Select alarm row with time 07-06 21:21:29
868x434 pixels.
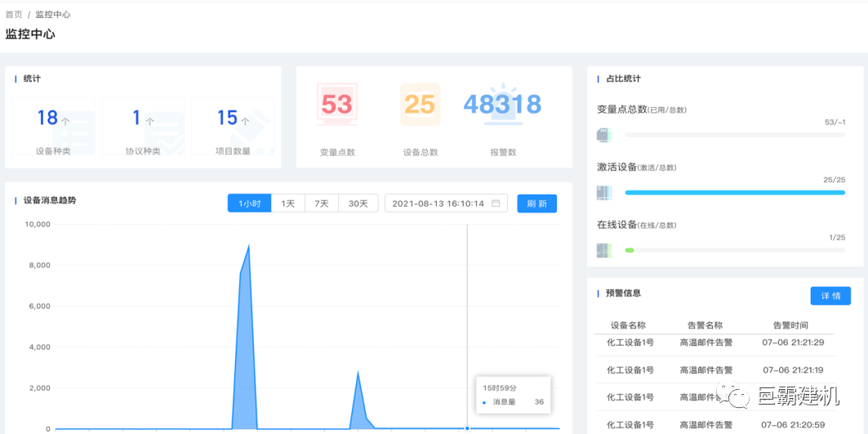[714, 342]
